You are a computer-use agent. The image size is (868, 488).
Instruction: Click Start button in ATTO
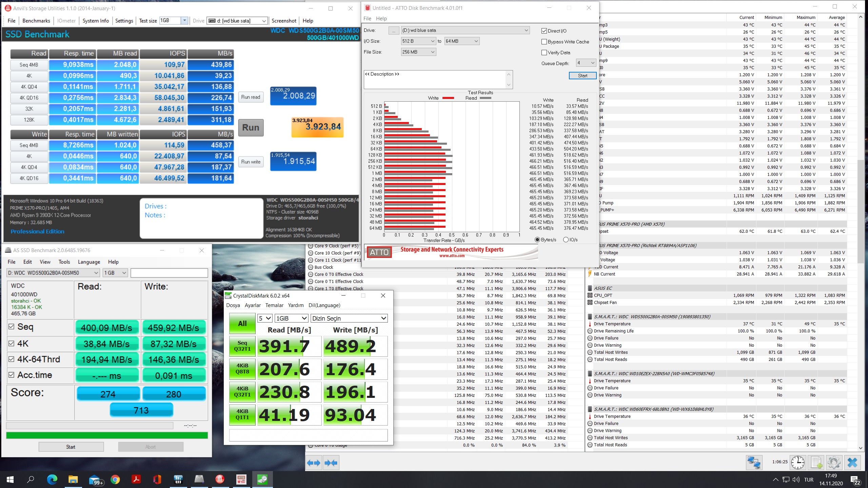pyautogui.click(x=583, y=76)
